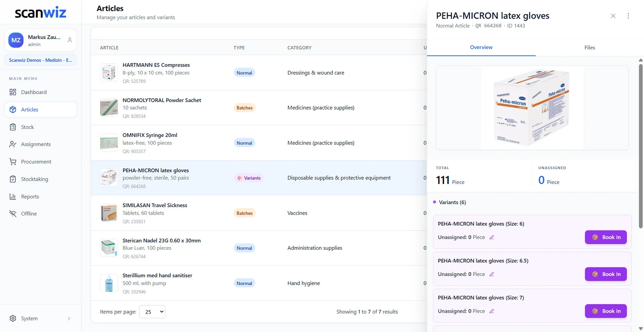This screenshot has width=644, height=332.
Task: Click the Hand hygiene category cell
Action: click(303, 283)
